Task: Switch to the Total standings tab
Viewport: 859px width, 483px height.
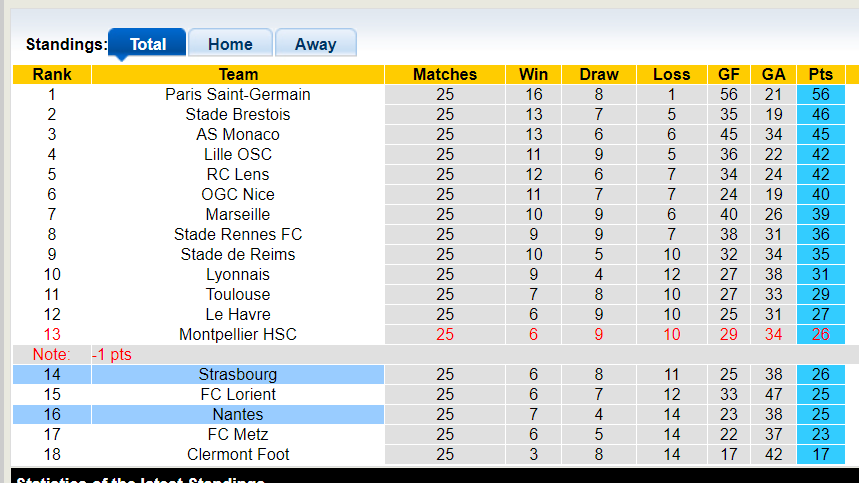Action: (147, 44)
